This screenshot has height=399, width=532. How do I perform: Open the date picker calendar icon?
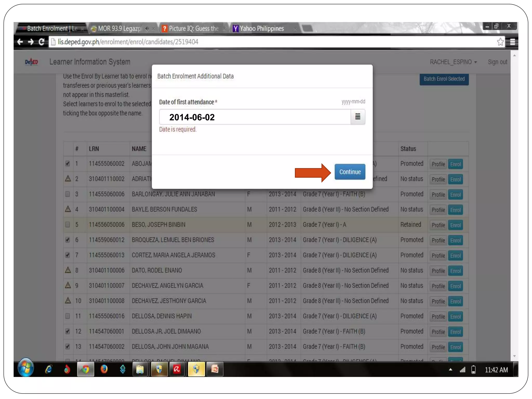(358, 117)
